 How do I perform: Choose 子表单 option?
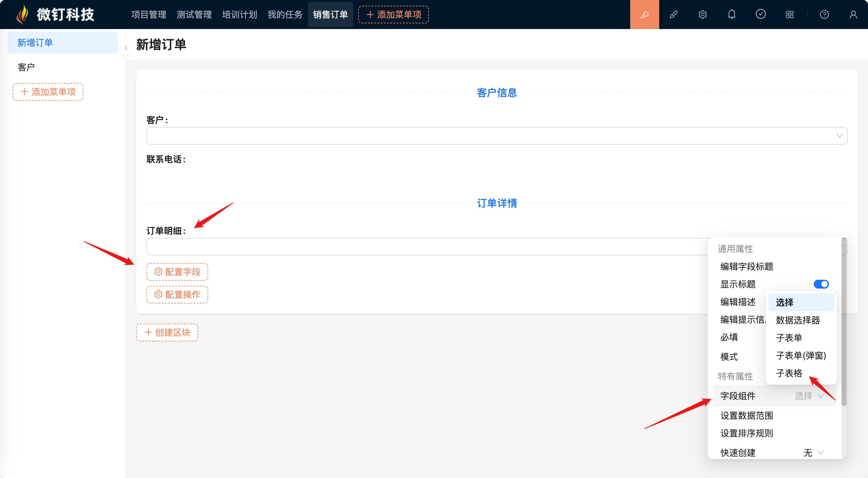click(x=801, y=338)
